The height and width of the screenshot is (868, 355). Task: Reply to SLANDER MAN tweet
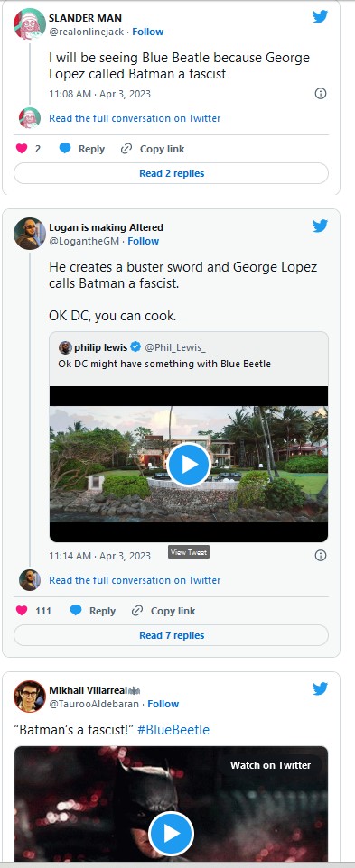[82, 149]
